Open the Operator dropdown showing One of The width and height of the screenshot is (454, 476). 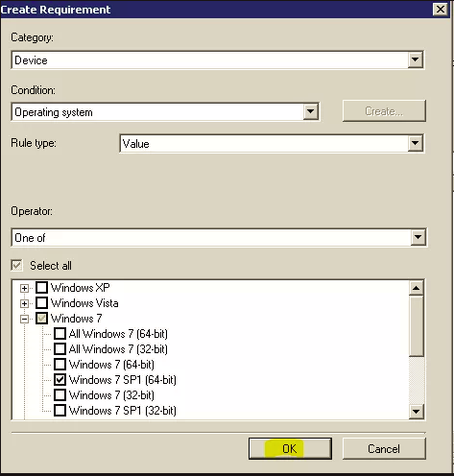pyautogui.click(x=218, y=237)
